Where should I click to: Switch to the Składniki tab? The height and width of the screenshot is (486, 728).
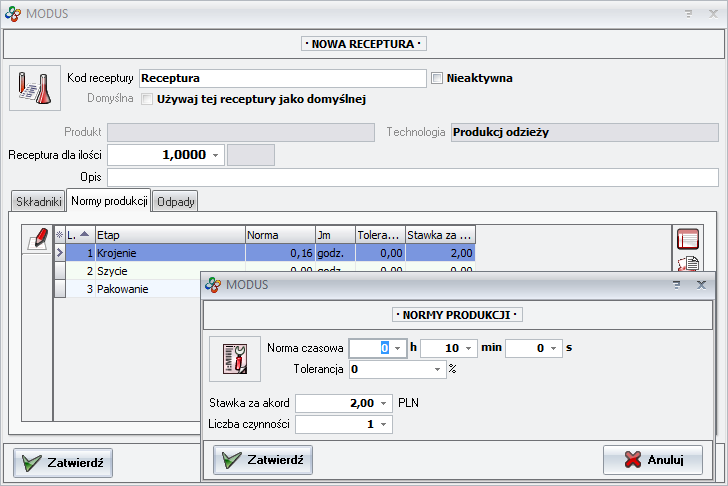[x=38, y=201]
